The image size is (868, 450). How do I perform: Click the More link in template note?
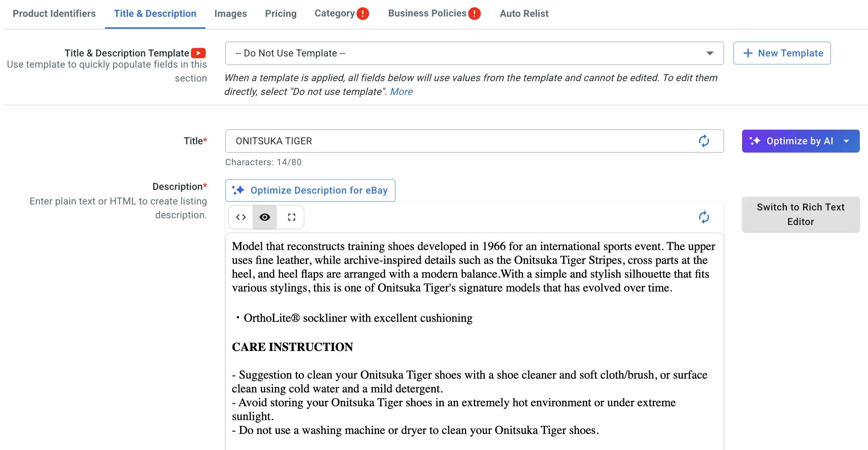point(401,92)
